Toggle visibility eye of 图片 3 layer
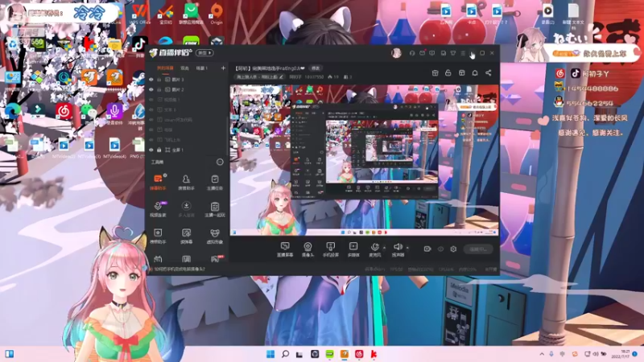Image resolution: width=644 pixels, height=362 pixels. click(151, 80)
